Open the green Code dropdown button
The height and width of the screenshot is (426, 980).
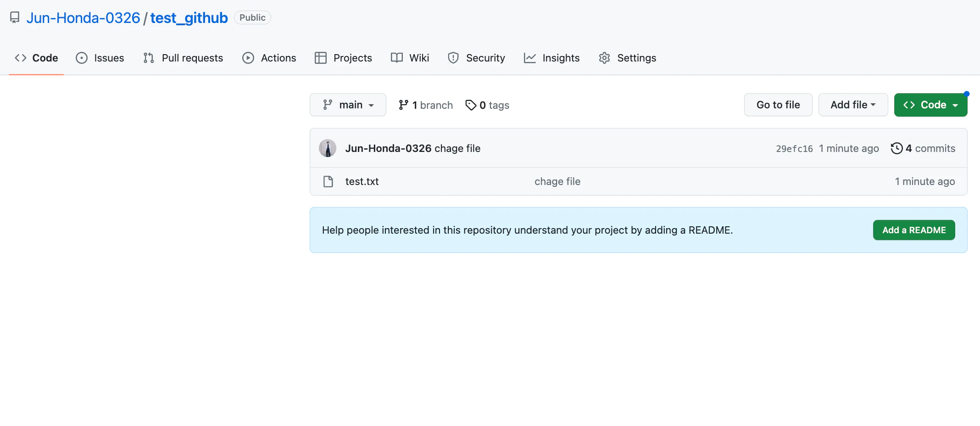(x=930, y=105)
